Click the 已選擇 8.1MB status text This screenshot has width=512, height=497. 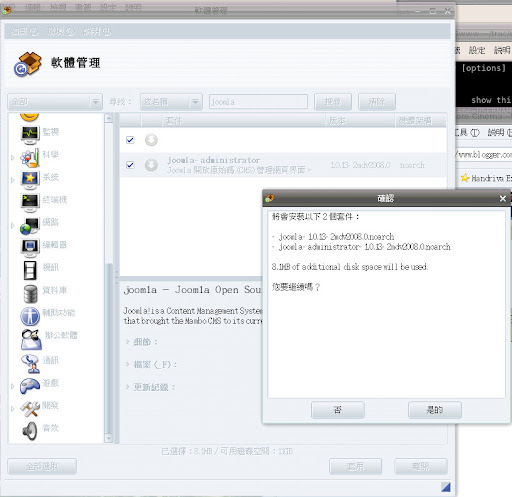tap(227, 451)
